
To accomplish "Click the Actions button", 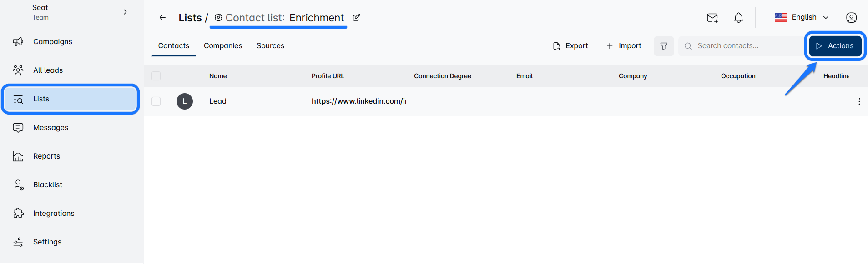I will click(x=835, y=45).
